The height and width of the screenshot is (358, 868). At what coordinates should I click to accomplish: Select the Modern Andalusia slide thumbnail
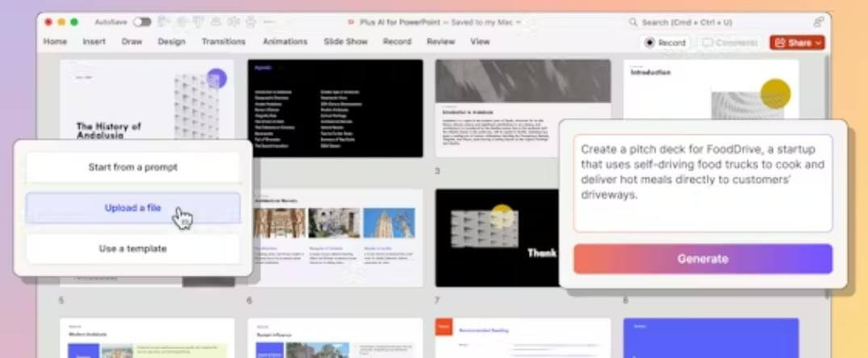147,338
